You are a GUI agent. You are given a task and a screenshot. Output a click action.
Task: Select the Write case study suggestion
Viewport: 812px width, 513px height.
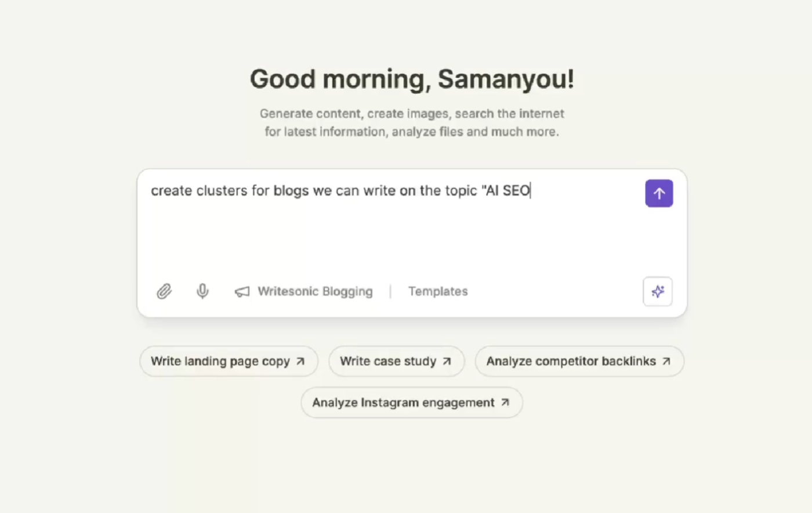(x=387, y=361)
